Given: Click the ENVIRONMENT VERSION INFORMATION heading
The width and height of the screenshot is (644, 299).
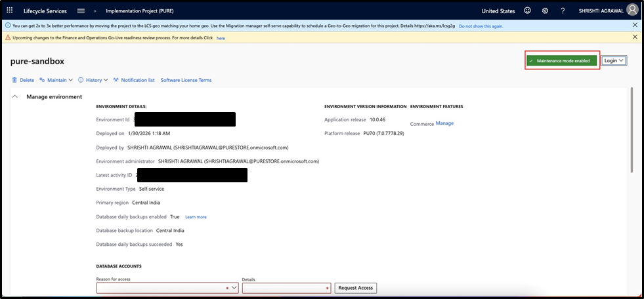Looking at the screenshot, I should 366,107.
